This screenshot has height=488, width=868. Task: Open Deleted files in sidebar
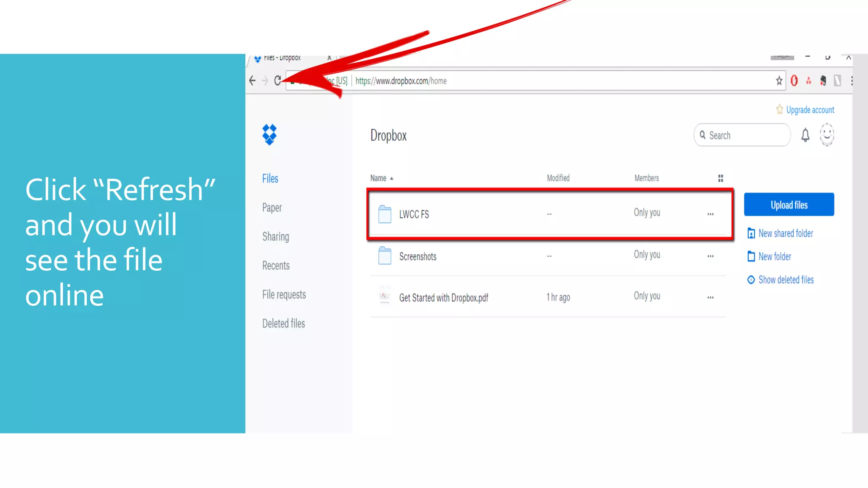[x=284, y=324]
